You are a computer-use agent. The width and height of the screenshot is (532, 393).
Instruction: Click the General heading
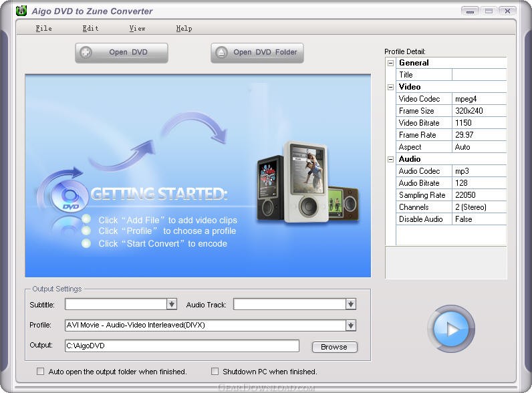[x=414, y=63]
